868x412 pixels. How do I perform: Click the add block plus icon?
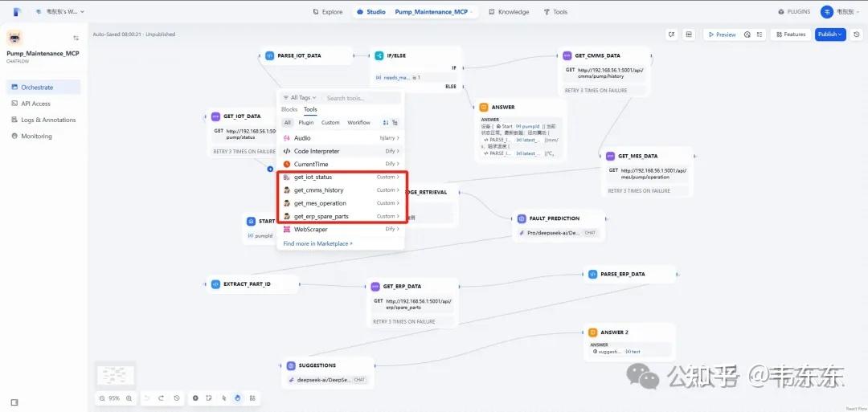tap(195, 398)
